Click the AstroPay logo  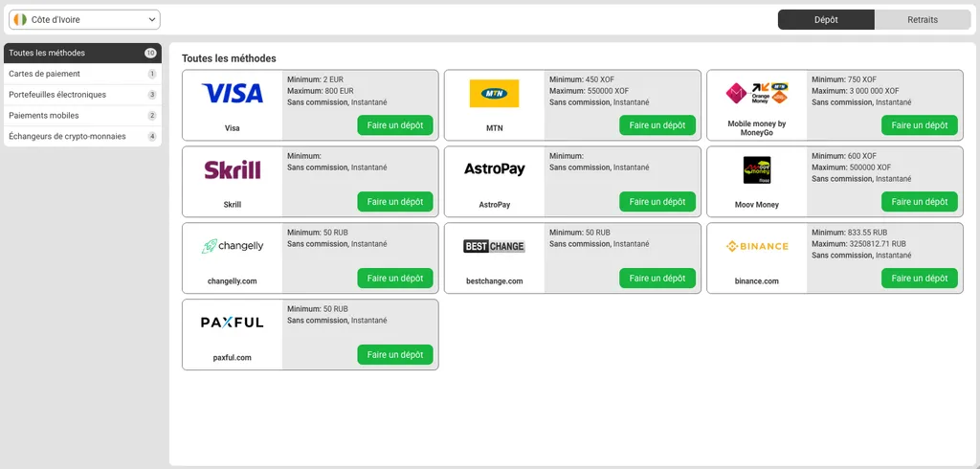pyautogui.click(x=494, y=169)
